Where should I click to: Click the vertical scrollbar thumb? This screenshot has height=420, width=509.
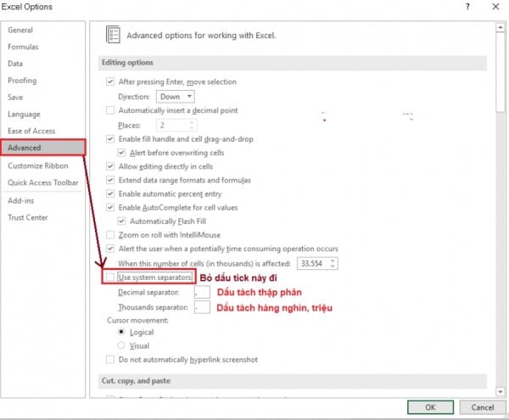coord(501,72)
